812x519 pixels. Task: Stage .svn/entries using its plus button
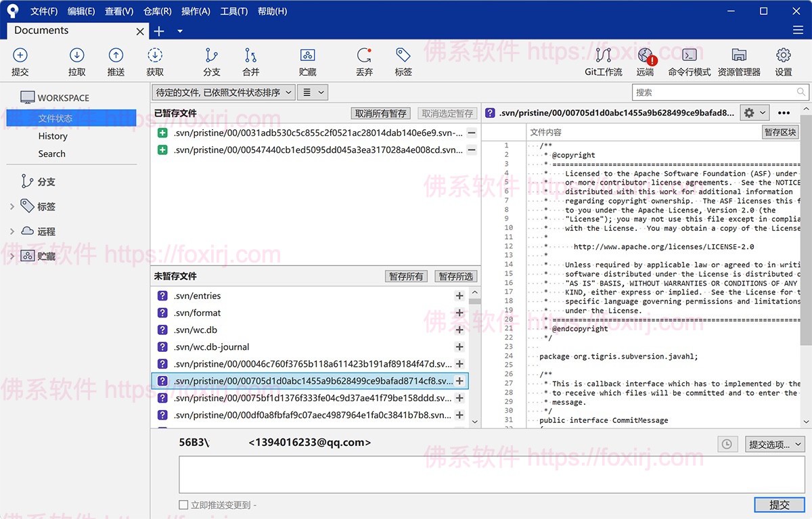coord(459,296)
